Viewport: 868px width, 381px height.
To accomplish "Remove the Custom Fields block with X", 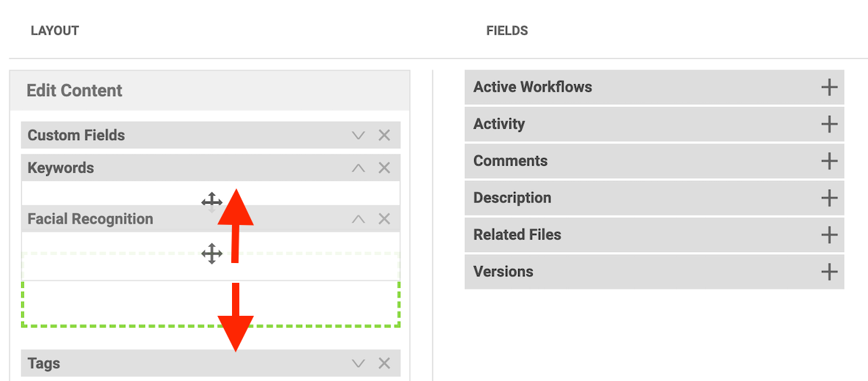I will click(x=384, y=136).
